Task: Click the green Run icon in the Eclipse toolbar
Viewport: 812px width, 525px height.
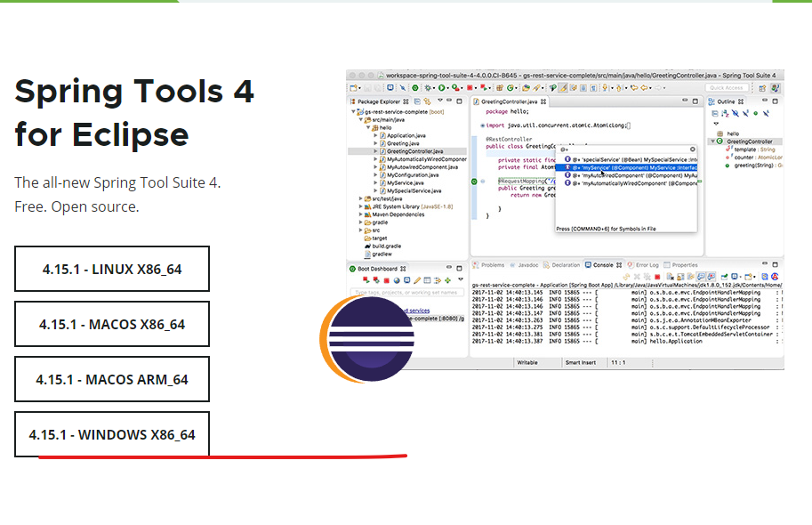Action: pyautogui.click(x=442, y=88)
